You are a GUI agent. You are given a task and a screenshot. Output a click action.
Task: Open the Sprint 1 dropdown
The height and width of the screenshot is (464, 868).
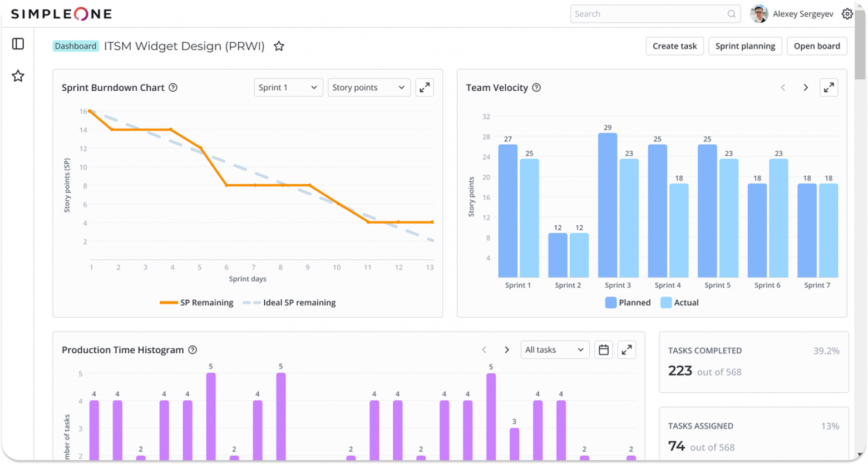point(288,87)
